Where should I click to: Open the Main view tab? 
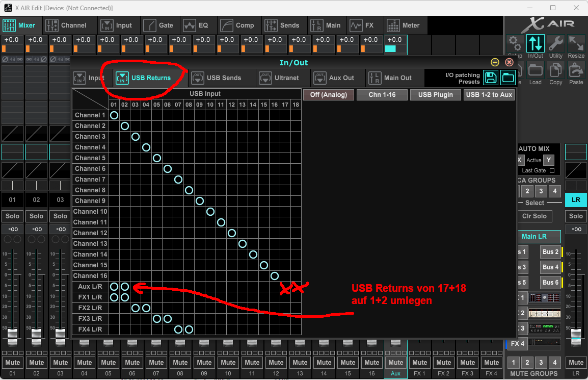pos(326,25)
